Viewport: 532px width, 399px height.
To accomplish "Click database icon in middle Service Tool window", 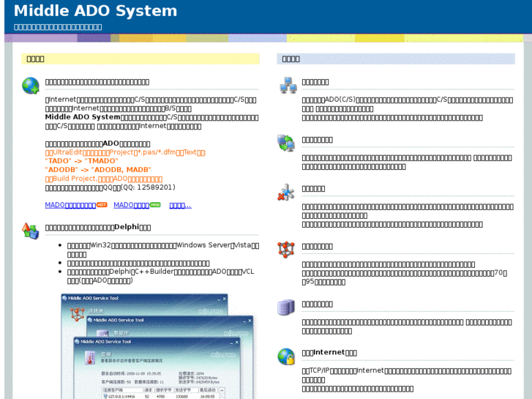I will point(102,333).
